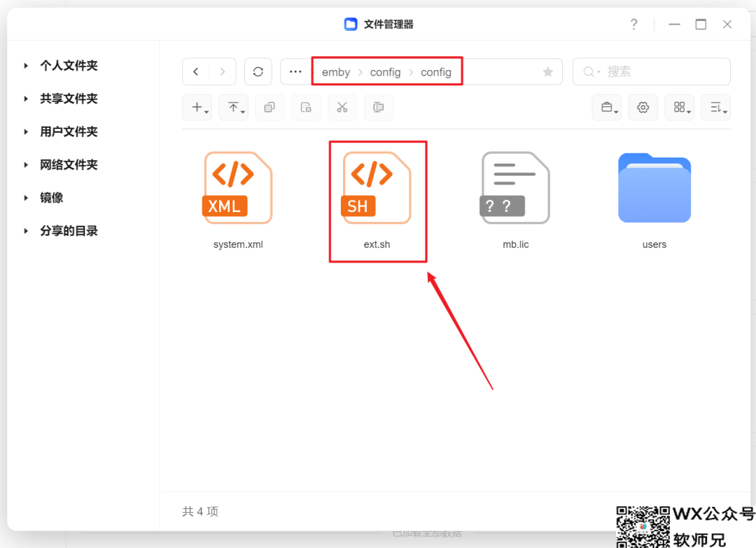Open the help question mark

click(634, 24)
